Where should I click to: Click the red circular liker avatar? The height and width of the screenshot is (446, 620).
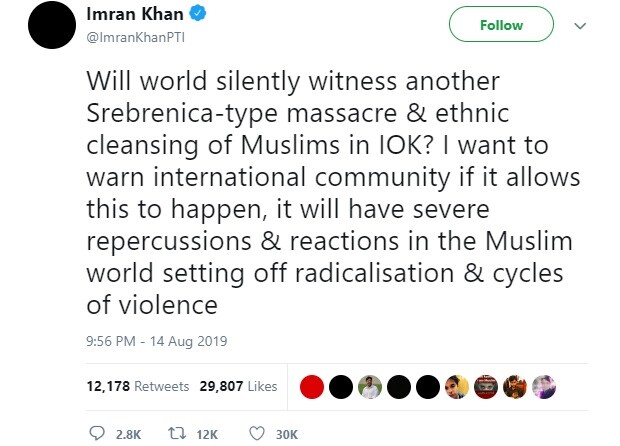point(312,387)
